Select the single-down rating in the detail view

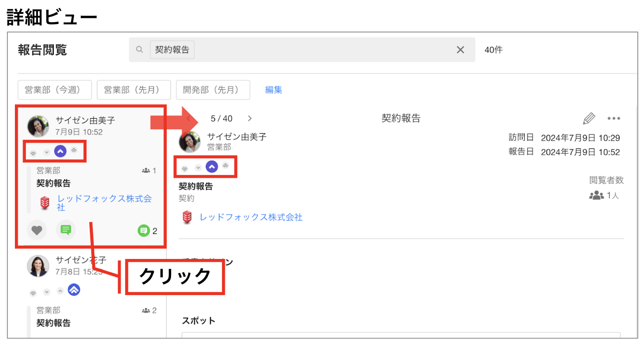(198, 168)
